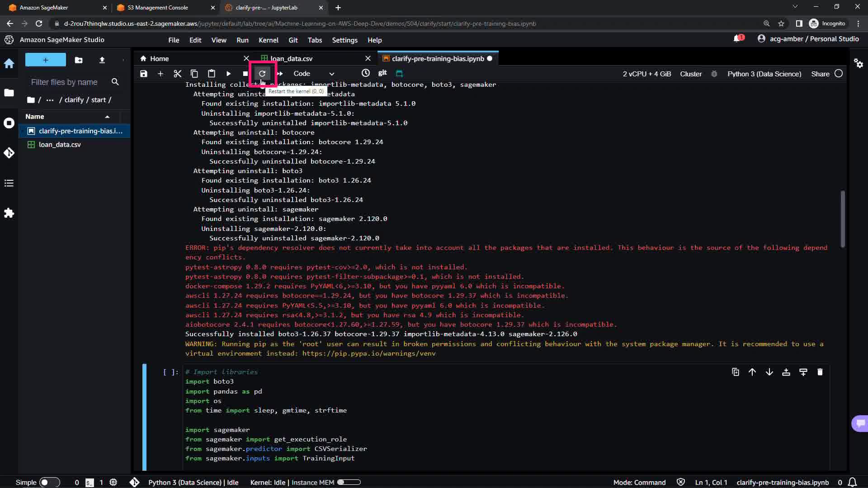Toggle the Simple mode switch
This screenshot has height=488, width=868.
[x=49, y=482]
